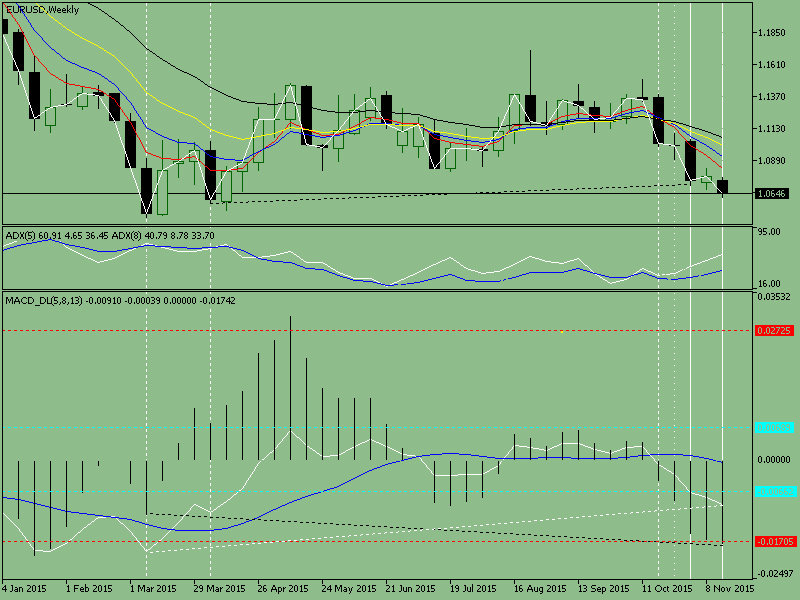Click the 1.1130 price axis value
This screenshot has width=800, height=600.
772,129
